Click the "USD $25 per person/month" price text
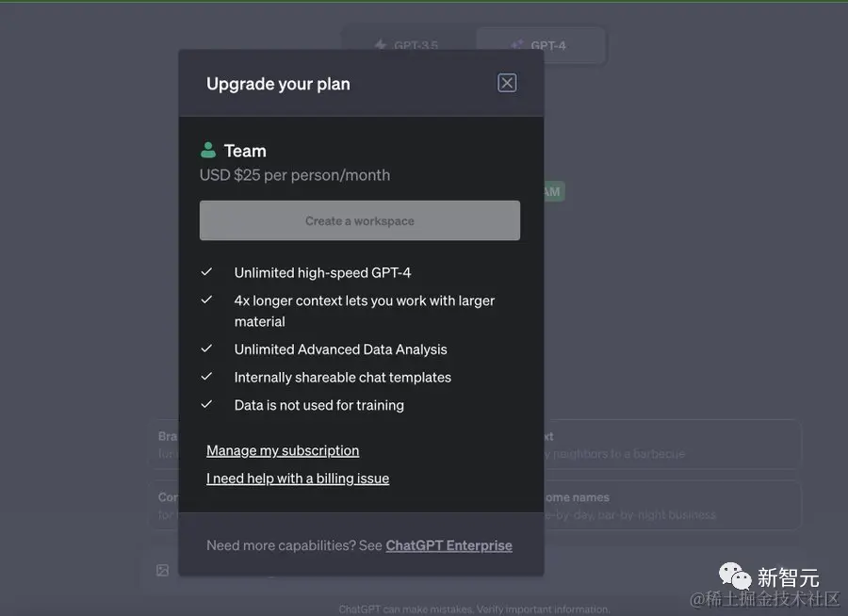848x616 pixels. coord(295,175)
